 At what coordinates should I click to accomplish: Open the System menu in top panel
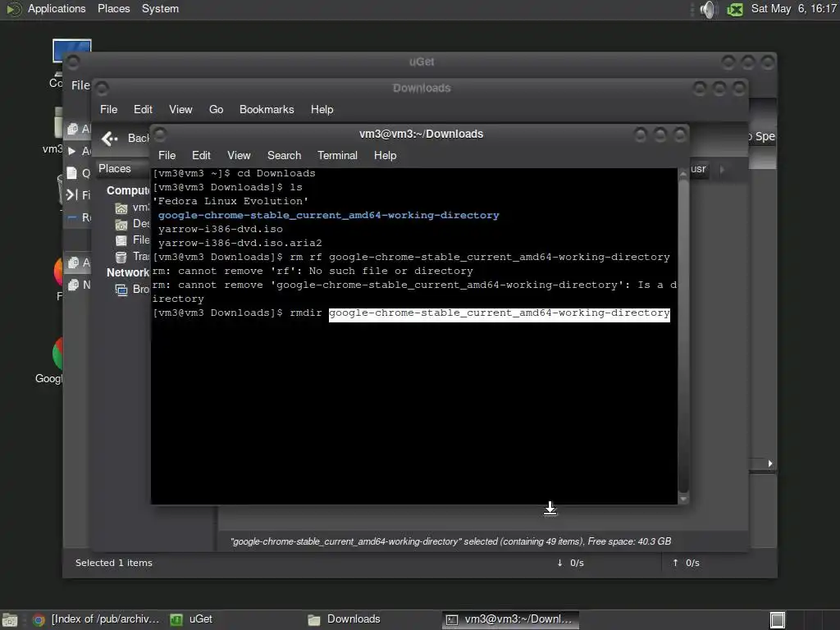pos(160,8)
